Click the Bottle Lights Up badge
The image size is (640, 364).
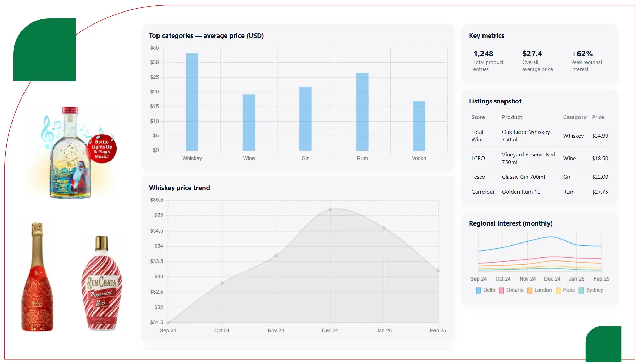pyautogui.click(x=102, y=149)
